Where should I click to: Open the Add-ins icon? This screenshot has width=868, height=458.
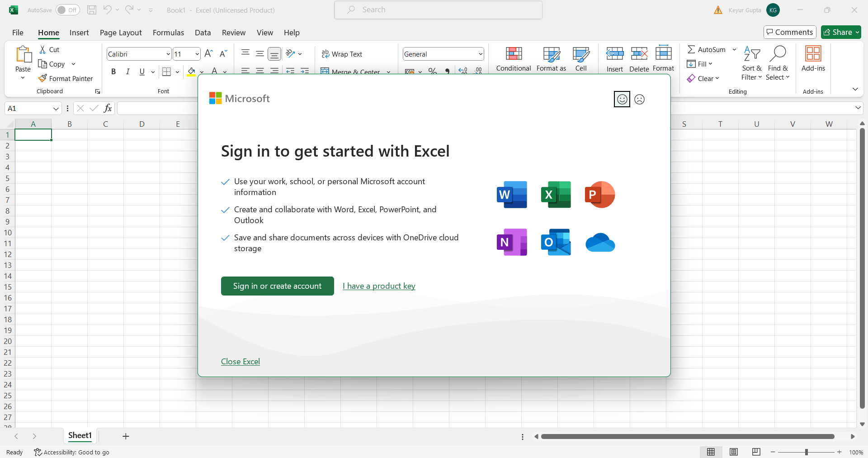pyautogui.click(x=813, y=53)
